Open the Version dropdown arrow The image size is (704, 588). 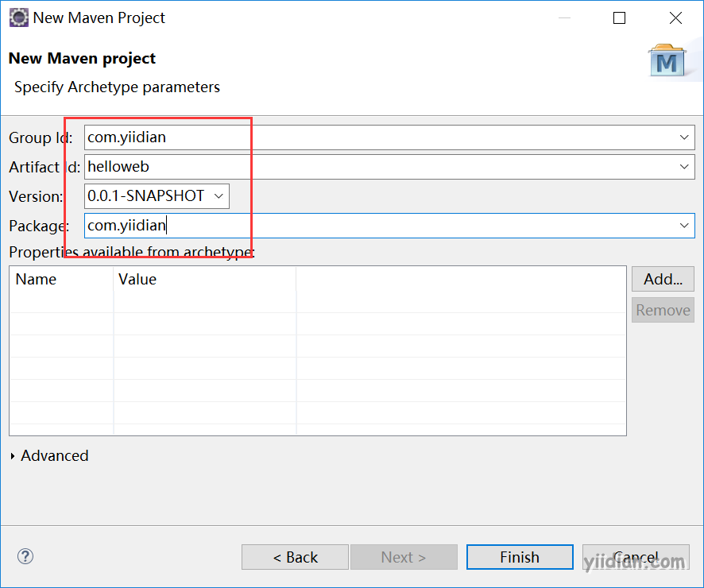(219, 196)
